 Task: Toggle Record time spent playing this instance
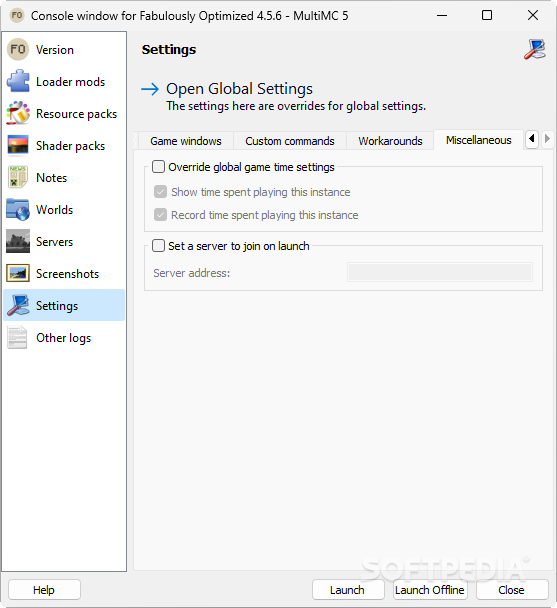(160, 214)
